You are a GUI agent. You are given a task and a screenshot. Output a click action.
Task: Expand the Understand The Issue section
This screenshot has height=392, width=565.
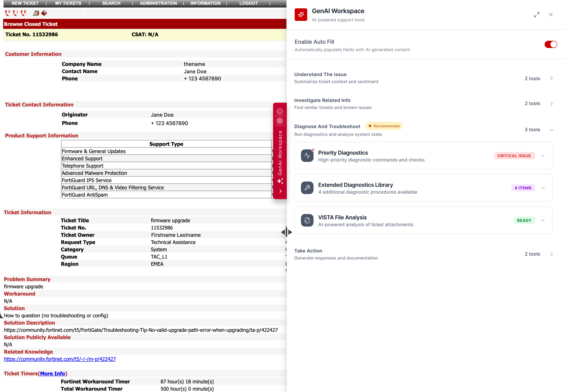click(551, 78)
